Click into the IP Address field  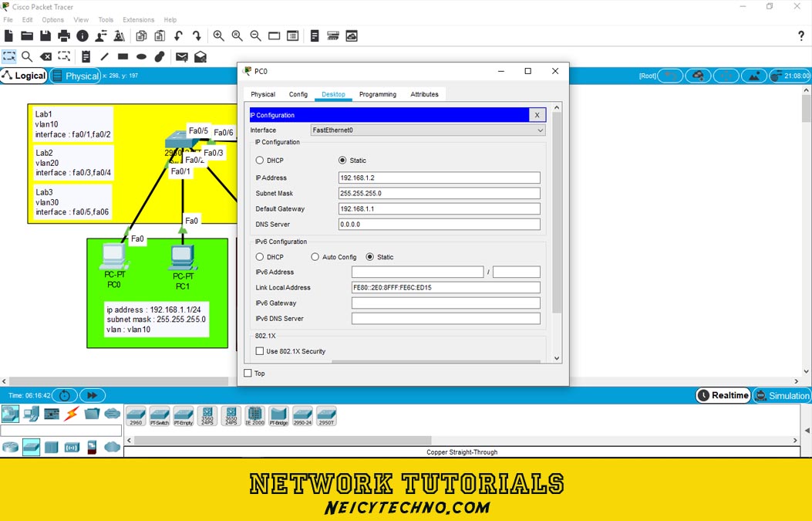439,178
